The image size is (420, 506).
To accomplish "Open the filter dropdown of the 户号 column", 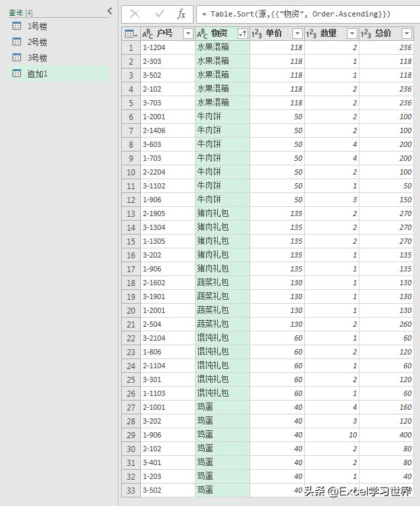I will (188, 33).
